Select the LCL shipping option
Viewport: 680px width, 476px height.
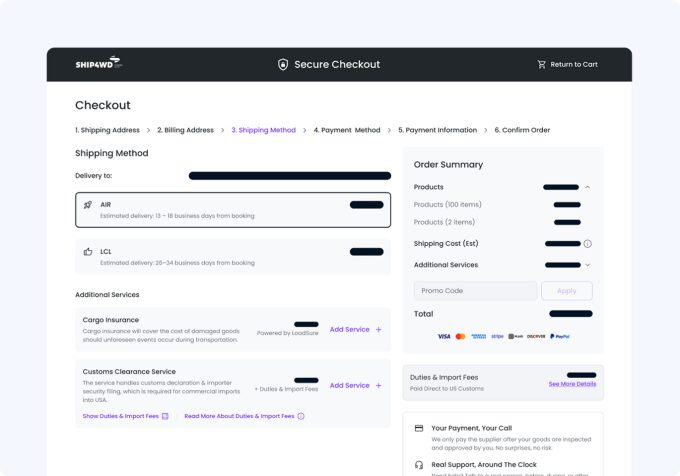coord(233,257)
